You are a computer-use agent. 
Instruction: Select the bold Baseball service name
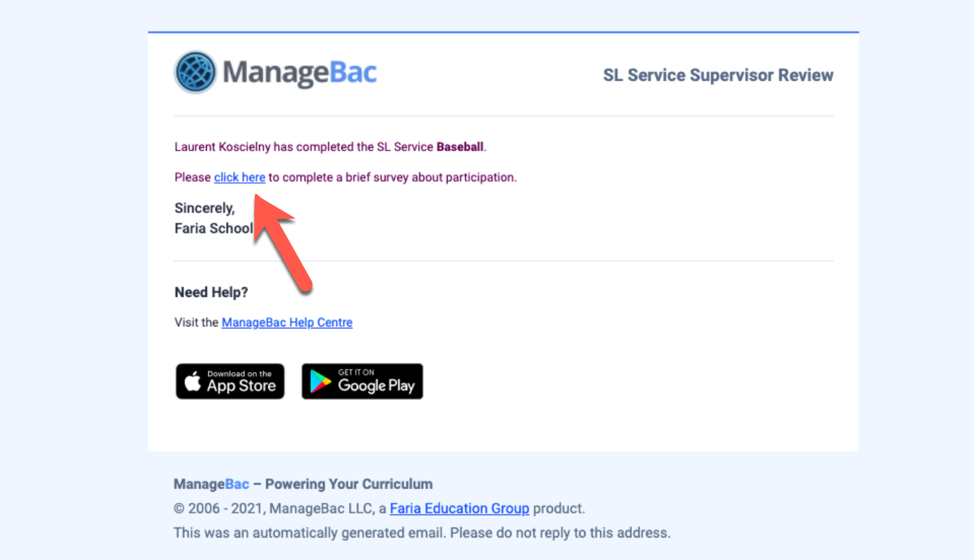point(460,147)
